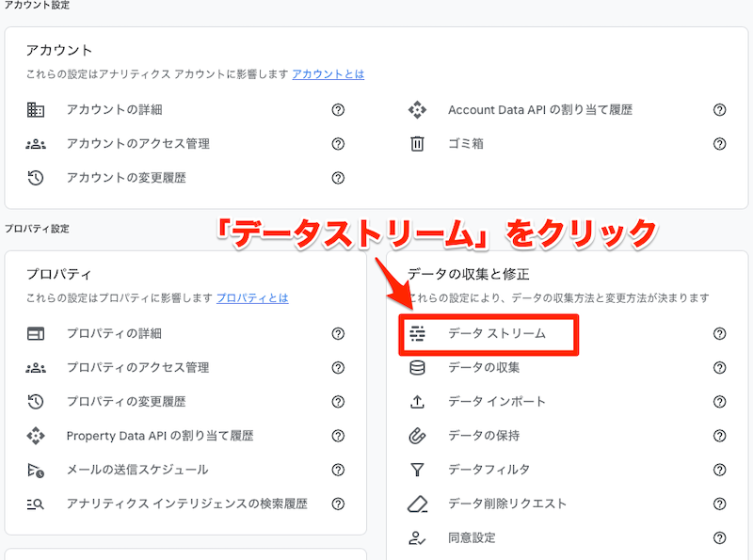Open プロパティの詳細 settings entry
This screenshot has width=753, height=560.
(114, 333)
